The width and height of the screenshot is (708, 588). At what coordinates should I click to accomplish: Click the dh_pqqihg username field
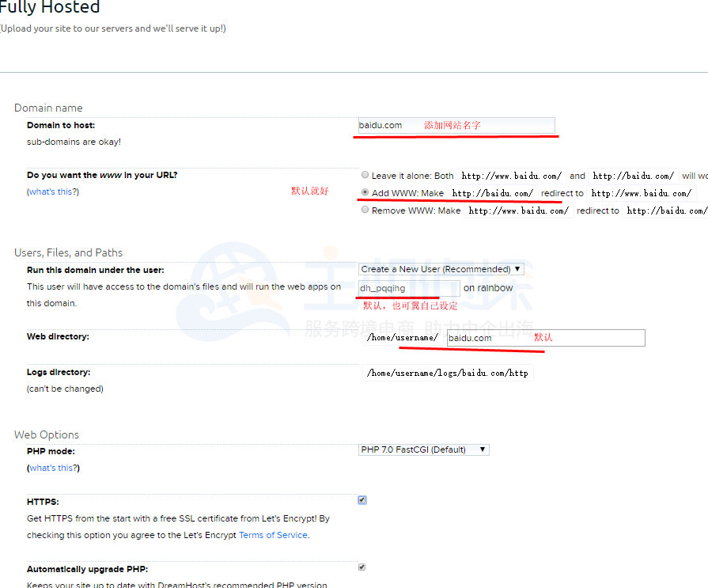coord(408,288)
